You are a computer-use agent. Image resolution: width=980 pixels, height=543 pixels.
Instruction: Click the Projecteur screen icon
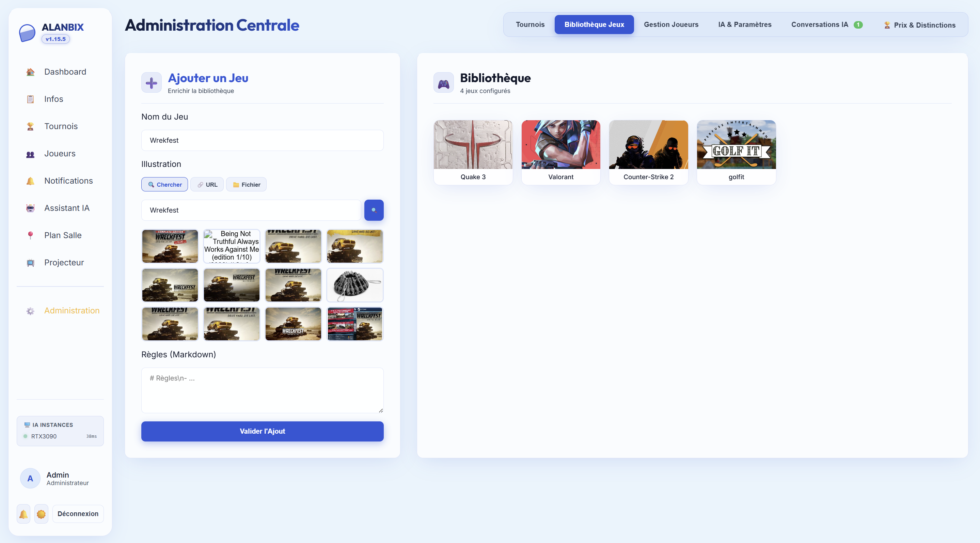[x=30, y=263]
